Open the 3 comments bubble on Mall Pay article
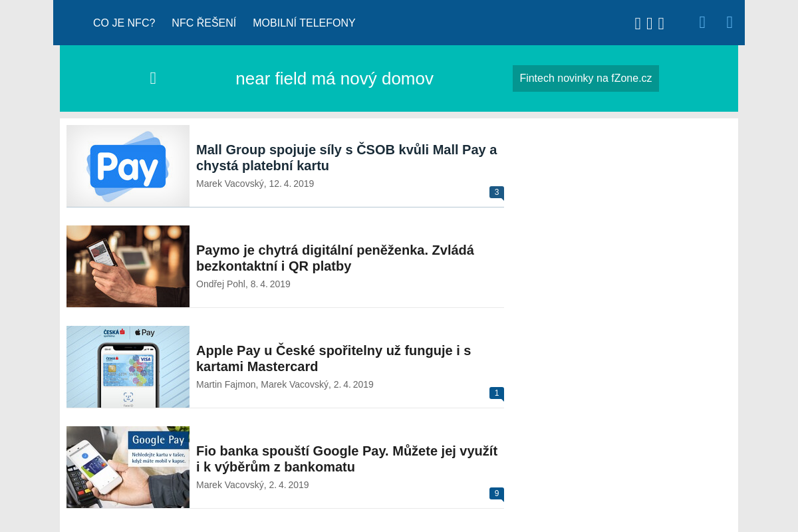Image resolution: width=798 pixels, height=532 pixels. (496, 192)
